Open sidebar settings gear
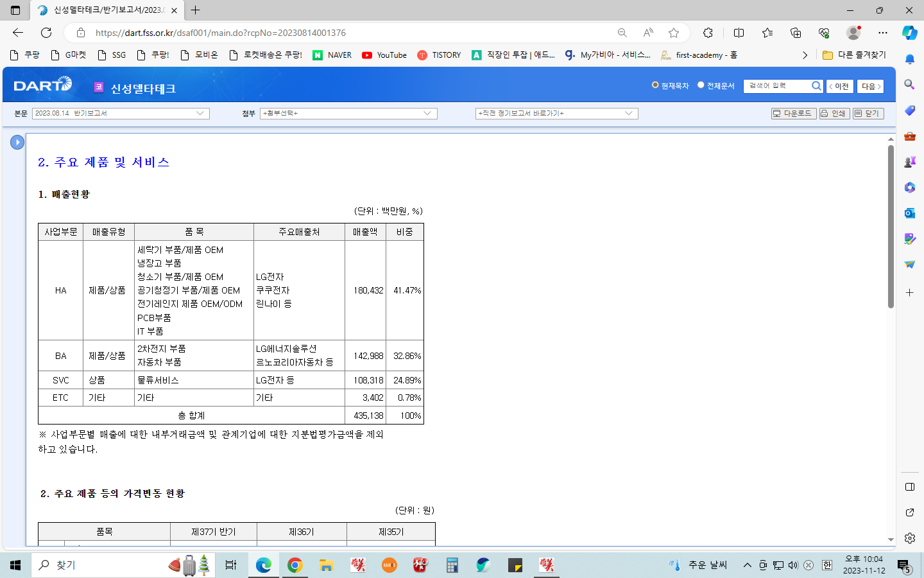 coord(909,538)
